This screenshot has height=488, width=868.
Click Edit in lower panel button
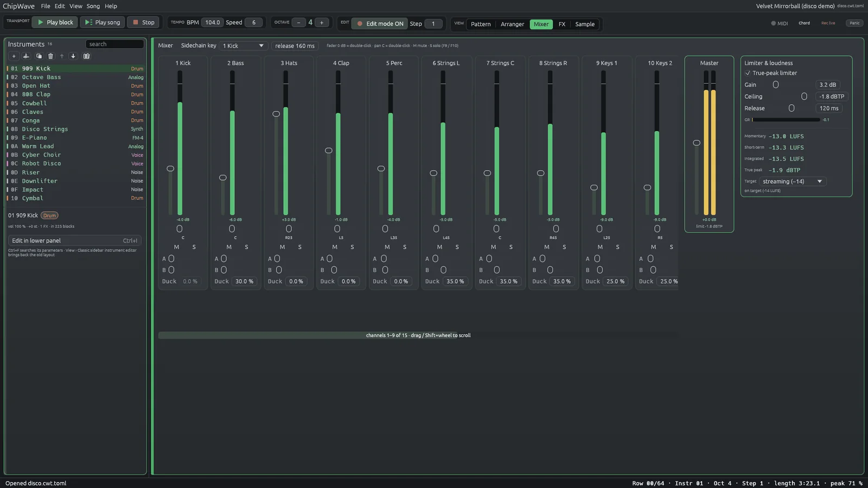click(x=75, y=240)
